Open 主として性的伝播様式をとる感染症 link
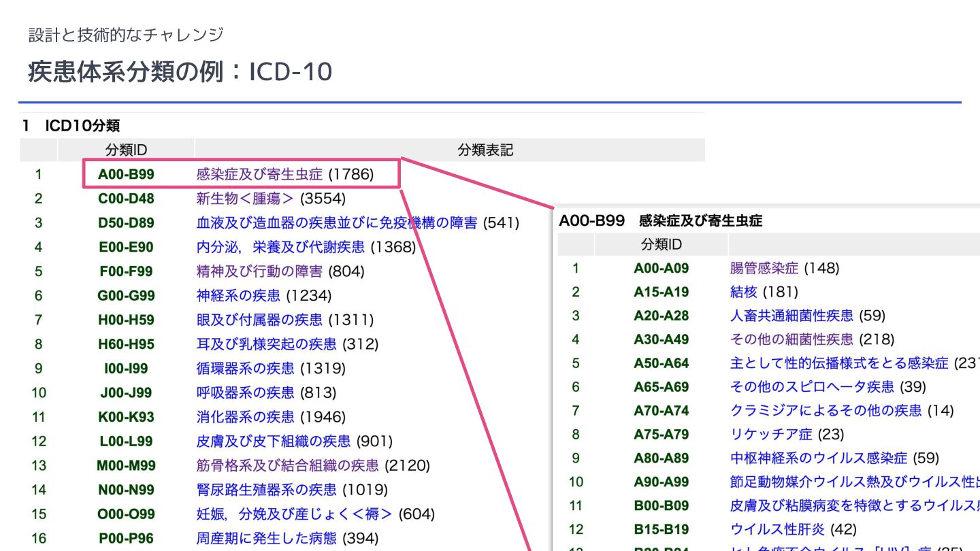The width and height of the screenshot is (980, 551). click(x=839, y=363)
